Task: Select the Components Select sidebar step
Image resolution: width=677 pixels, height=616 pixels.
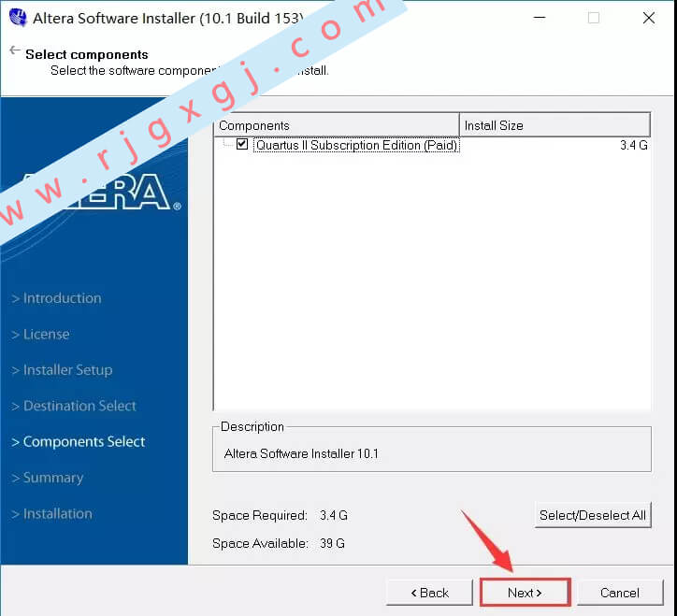Action: (79, 441)
